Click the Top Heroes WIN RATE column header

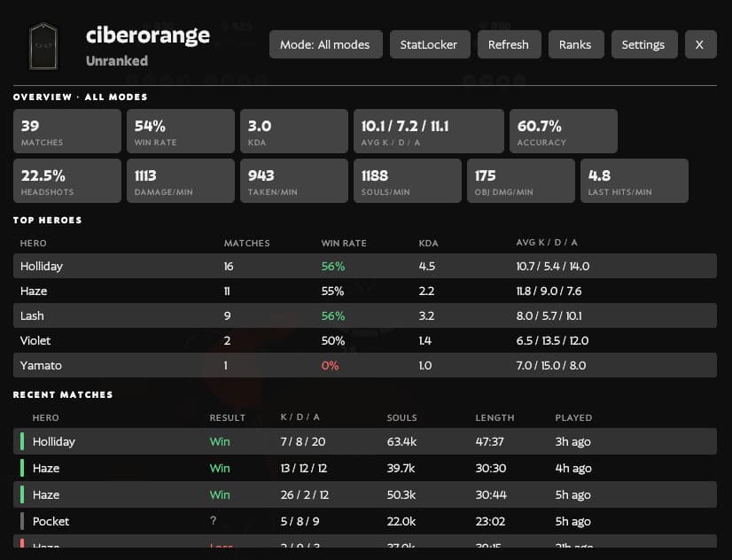pos(344,243)
